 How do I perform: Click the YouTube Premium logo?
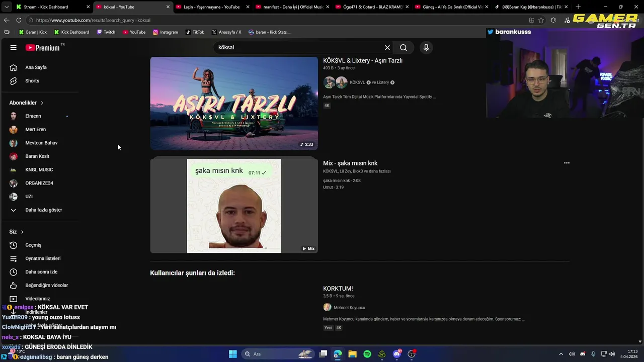(x=43, y=48)
